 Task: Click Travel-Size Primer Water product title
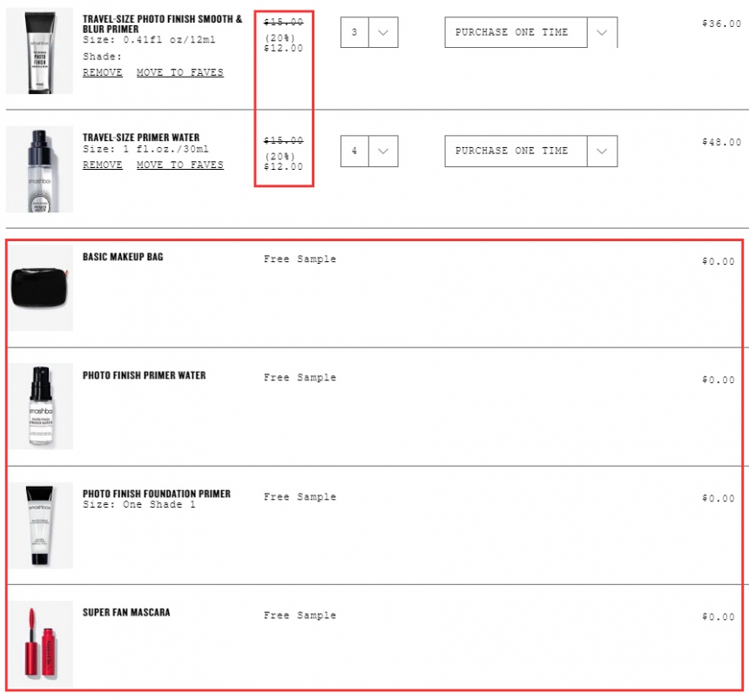tap(141, 138)
